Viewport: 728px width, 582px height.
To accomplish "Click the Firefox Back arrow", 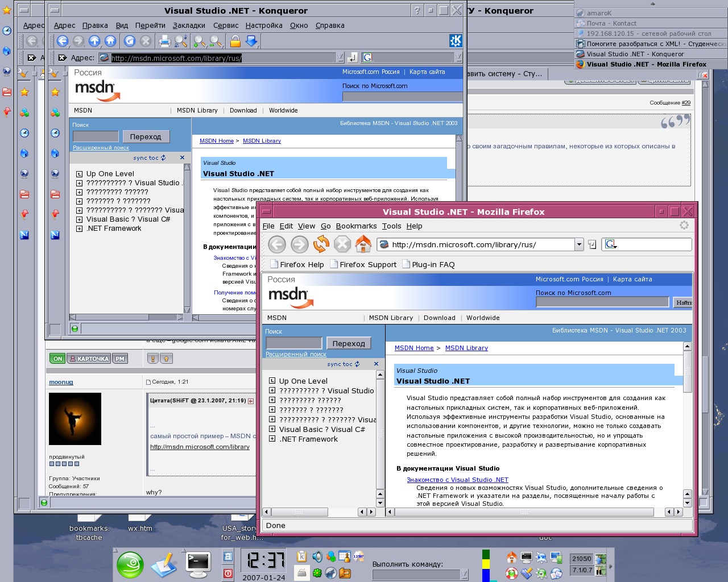I will pyautogui.click(x=277, y=244).
